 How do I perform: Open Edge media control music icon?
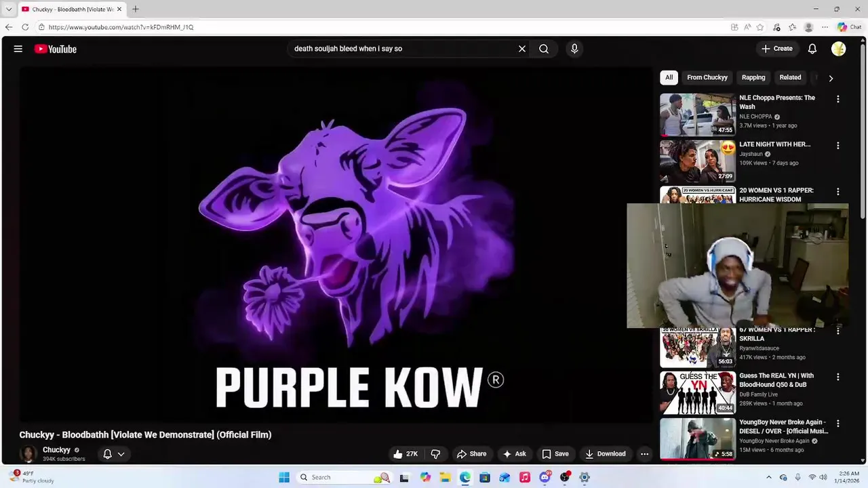[x=776, y=27]
